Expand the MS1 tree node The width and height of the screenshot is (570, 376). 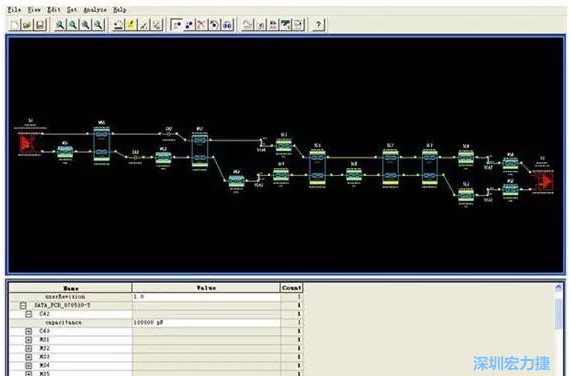click(29, 340)
